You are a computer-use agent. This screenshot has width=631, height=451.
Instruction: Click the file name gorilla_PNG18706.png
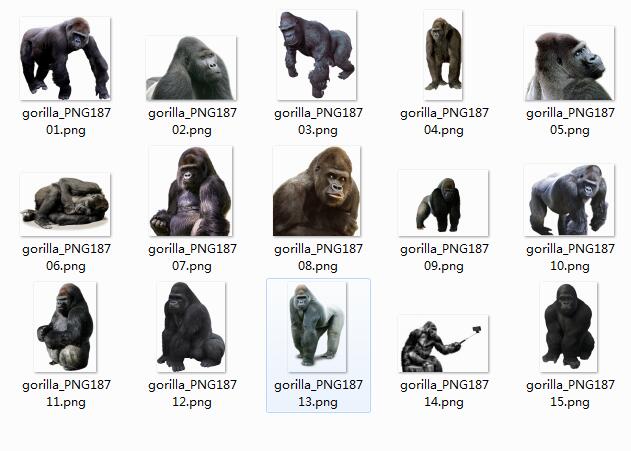[x=66, y=257]
